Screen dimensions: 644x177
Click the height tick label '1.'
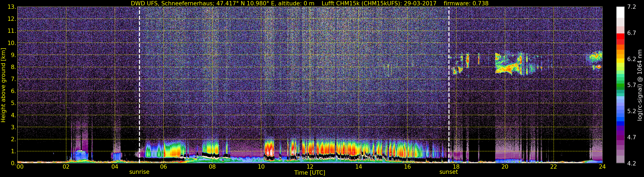tap(13, 151)
